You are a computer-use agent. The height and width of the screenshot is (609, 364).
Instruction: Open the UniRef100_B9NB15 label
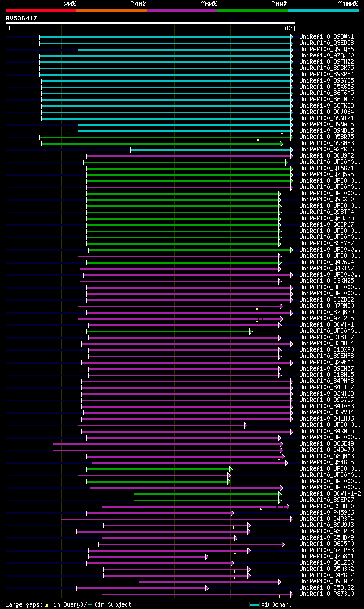(x=326, y=131)
